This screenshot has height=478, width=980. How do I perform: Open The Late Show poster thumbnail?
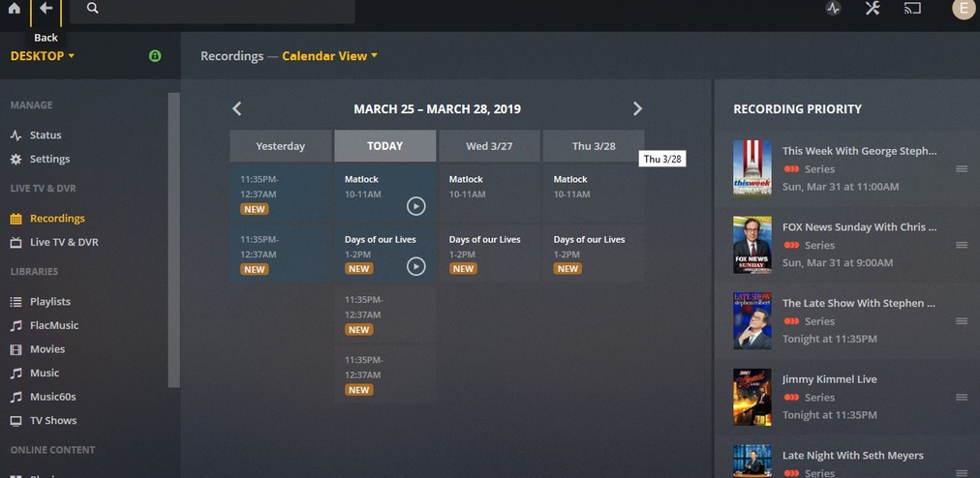(x=751, y=320)
